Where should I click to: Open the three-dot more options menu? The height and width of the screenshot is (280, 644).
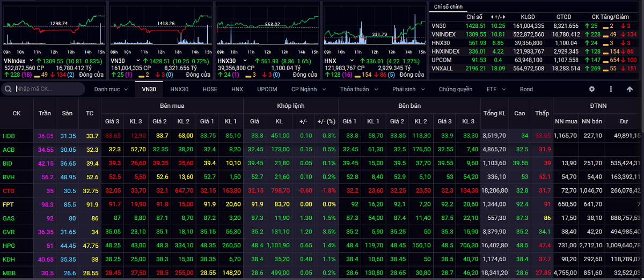point(611,89)
